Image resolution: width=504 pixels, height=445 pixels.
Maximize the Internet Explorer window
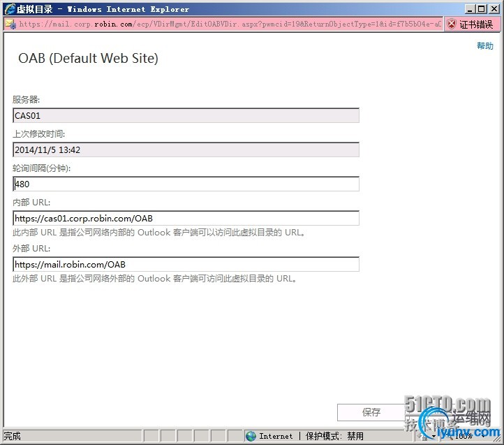[482, 9]
